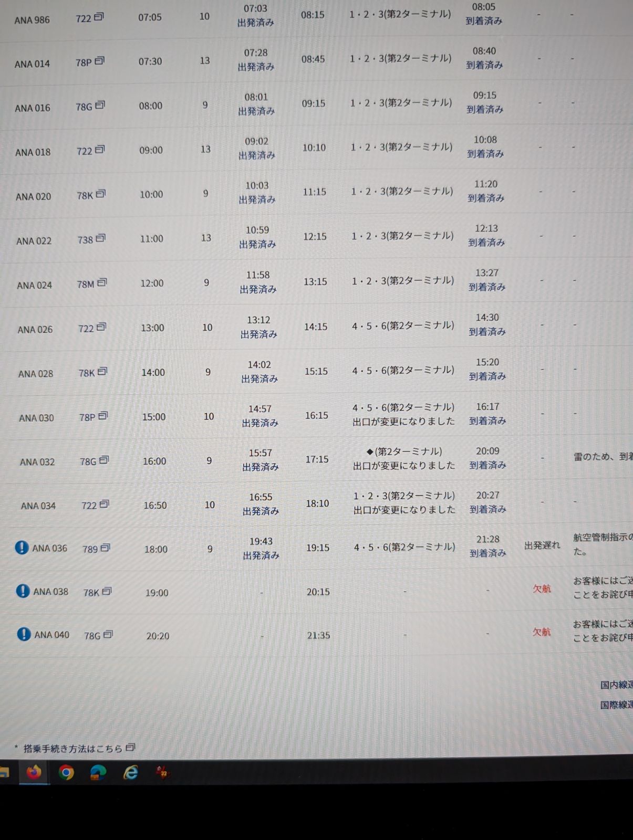Click the alert icon beside ANA 038
The height and width of the screenshot is (840, 633).
[23, 591]
